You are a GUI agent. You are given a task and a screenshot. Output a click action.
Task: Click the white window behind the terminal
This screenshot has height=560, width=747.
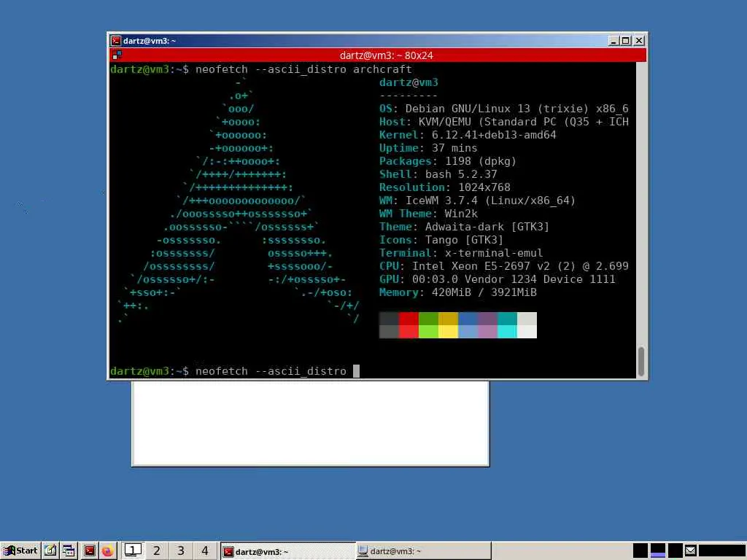click(310, 423)
